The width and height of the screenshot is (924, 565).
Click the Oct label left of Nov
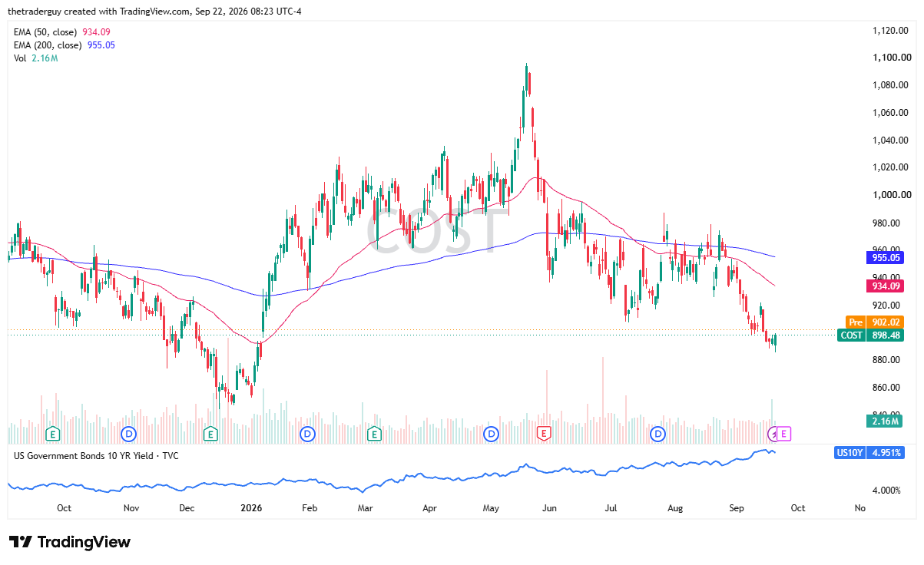(65, 508)
